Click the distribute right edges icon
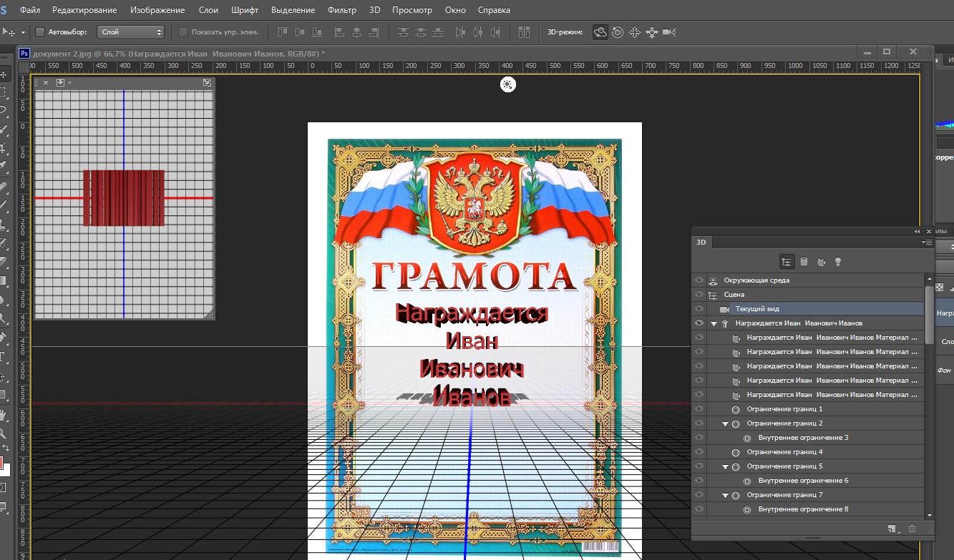 [495, 32]
